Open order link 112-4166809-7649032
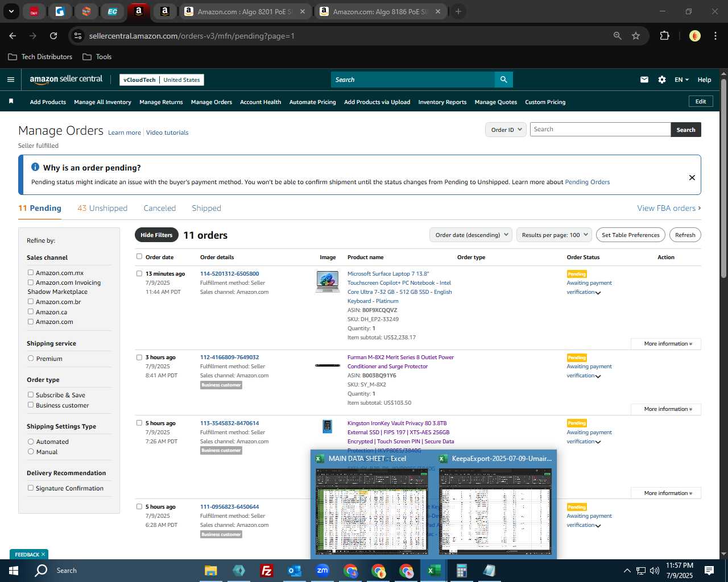The width and height of the screenshot is (728, 582). pos(229,357)
